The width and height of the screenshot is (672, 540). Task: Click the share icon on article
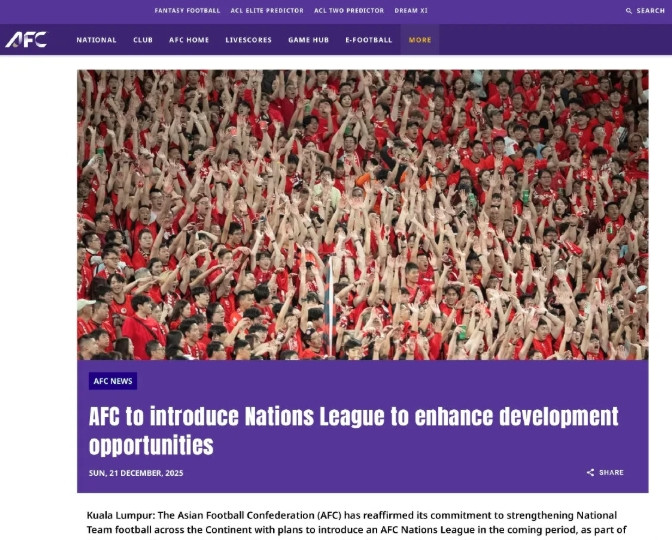(x=591, y=472)
